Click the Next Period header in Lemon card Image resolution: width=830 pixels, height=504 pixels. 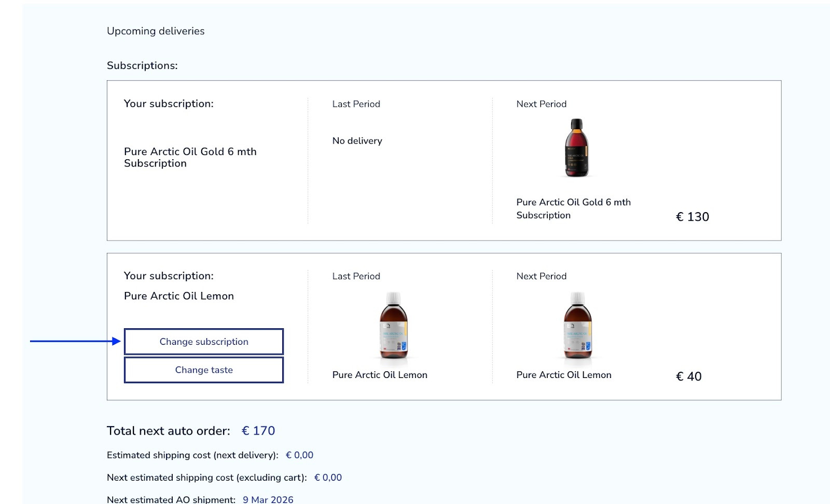click(x=542, y=276)
